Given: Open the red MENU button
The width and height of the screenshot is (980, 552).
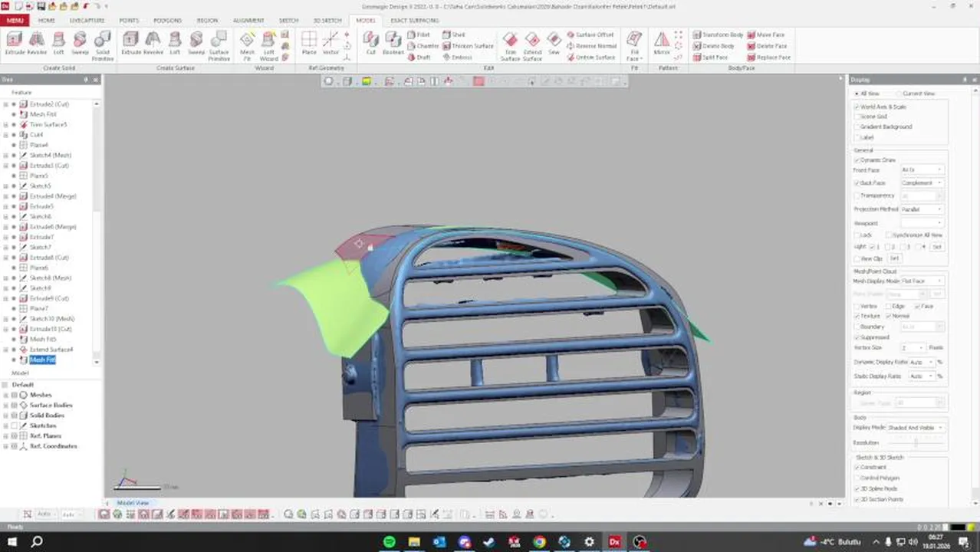Looking at the screenshot, I should pyautogui.click(x=15, y=21).
